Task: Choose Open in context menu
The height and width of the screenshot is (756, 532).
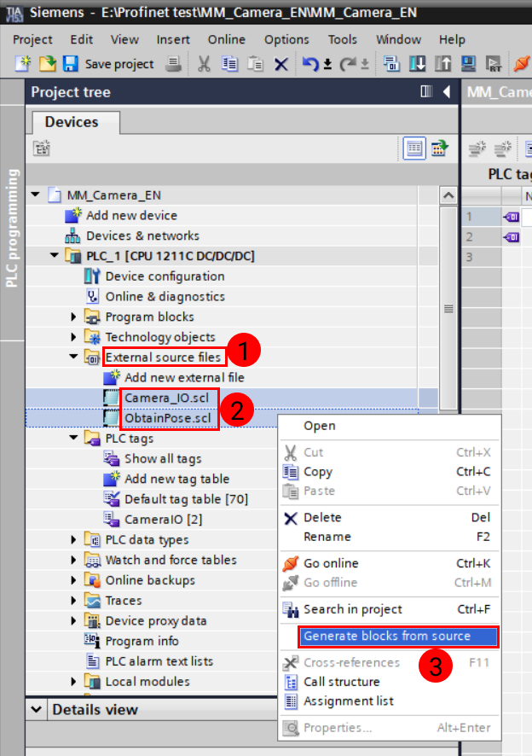Action: tap(390, 427)
